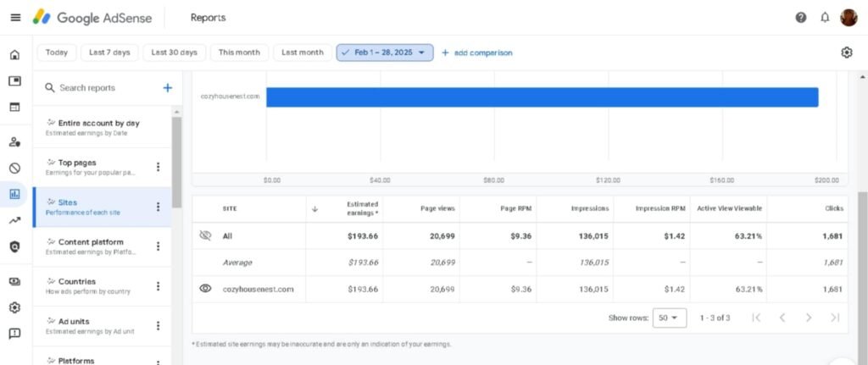Click the Last month button

click(x=303, y=53)
